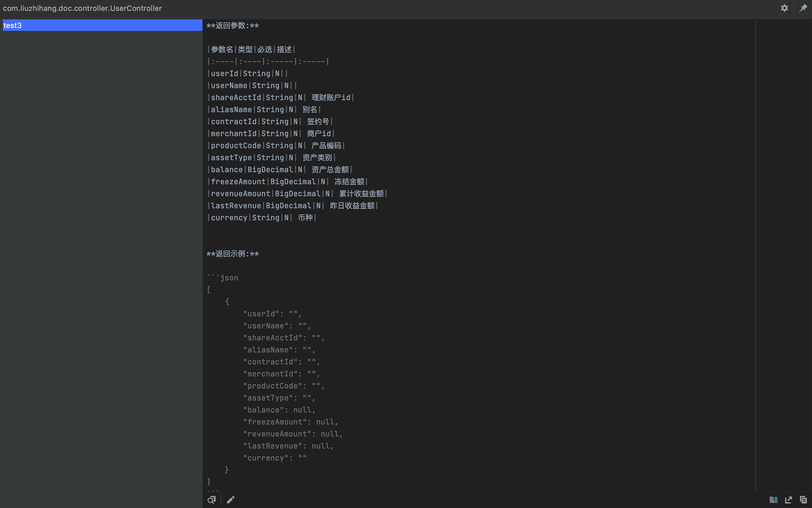The height and width of the screenshot is (508, 812).
Task: Click the 返回参数 section heading
Action: click(x=232, y=25)
